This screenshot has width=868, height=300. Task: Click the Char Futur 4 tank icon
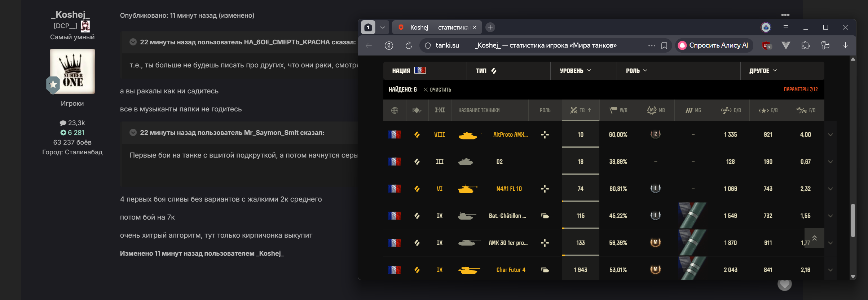point(469,270)
